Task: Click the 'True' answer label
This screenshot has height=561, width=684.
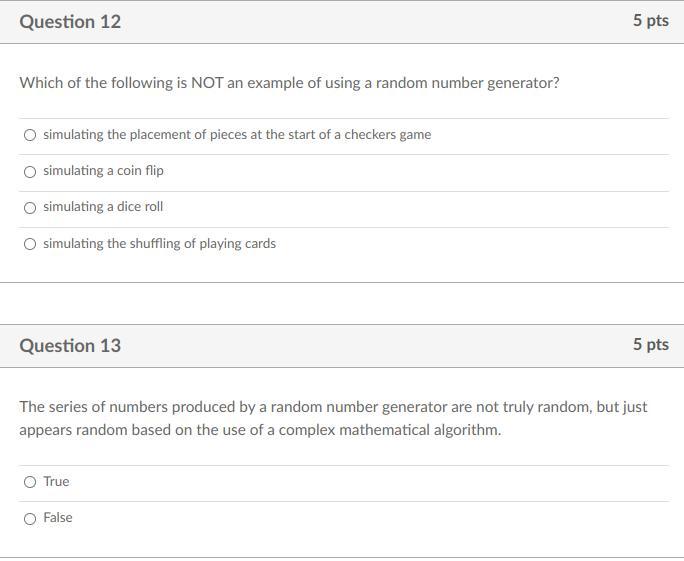Action: tap(56, 481)
